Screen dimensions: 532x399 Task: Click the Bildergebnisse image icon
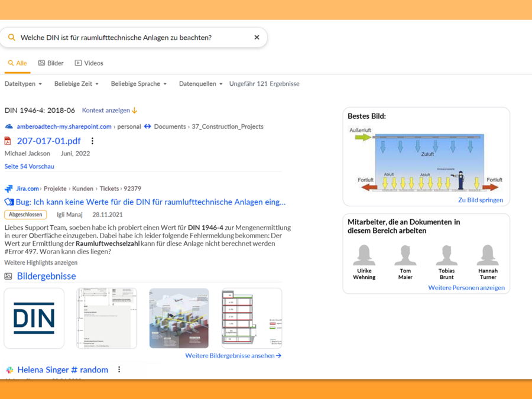[8, 276]
